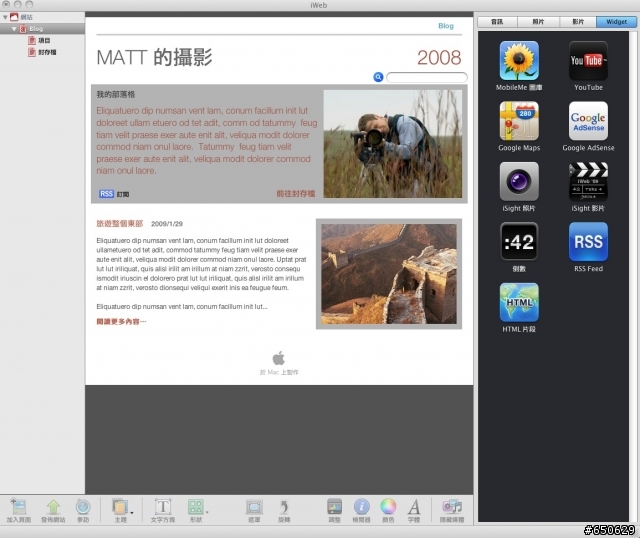The image size is (640, 538).
Task: Click the 我的部落格 heading text
Action: [x=116, y=94]
